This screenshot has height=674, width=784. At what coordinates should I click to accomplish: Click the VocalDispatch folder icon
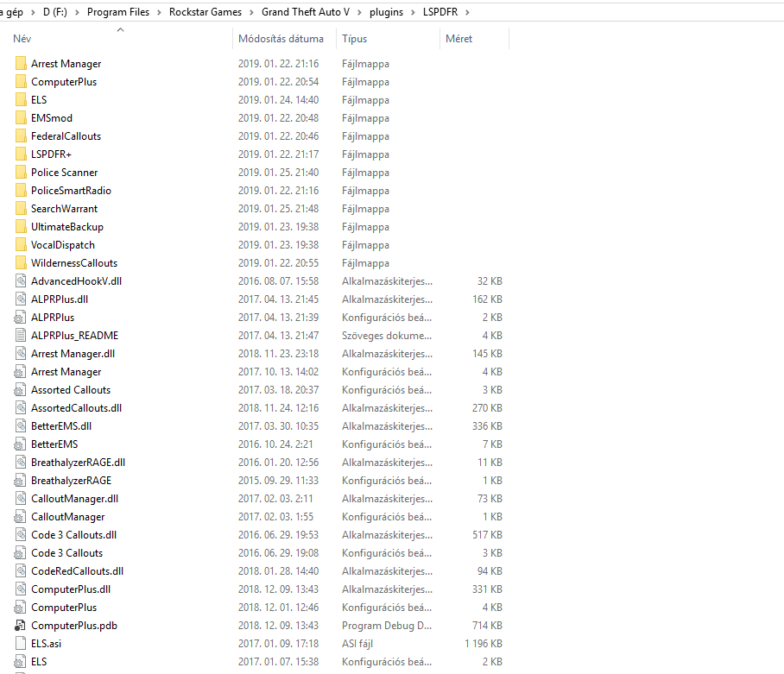pyautogui.click(x=21, y=245)
